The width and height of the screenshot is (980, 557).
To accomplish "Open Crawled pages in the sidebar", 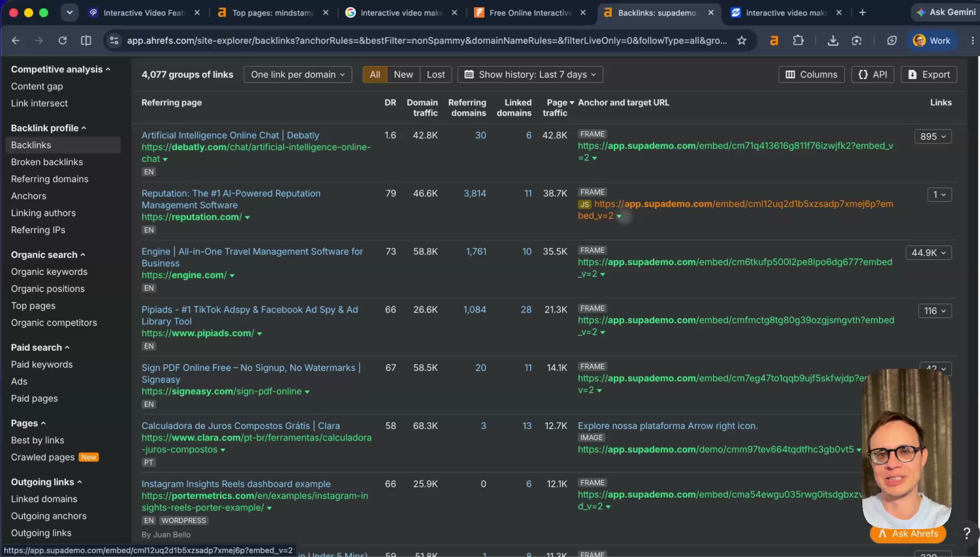I will tap(43, 457).
